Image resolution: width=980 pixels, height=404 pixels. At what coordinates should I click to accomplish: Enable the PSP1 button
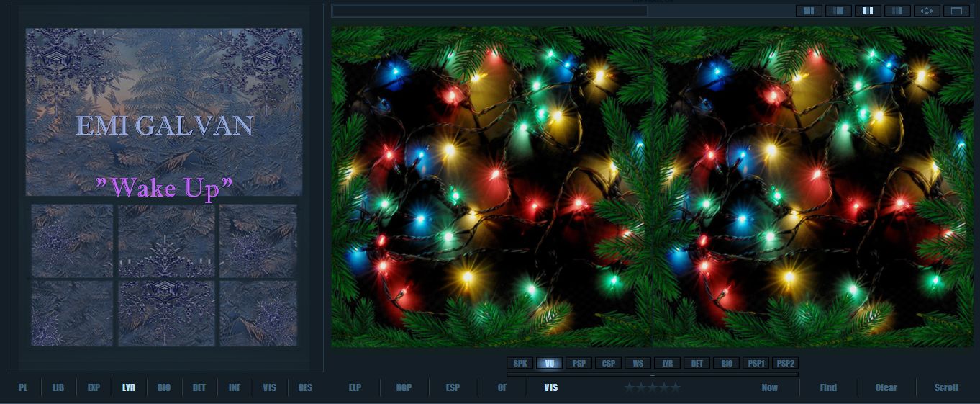pyautogui.click(x=756, y=364)
